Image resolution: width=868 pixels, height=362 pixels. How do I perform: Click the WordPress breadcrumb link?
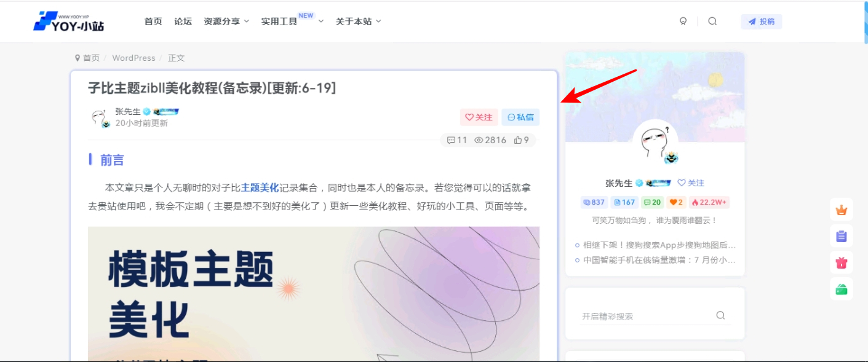(133, 57)
